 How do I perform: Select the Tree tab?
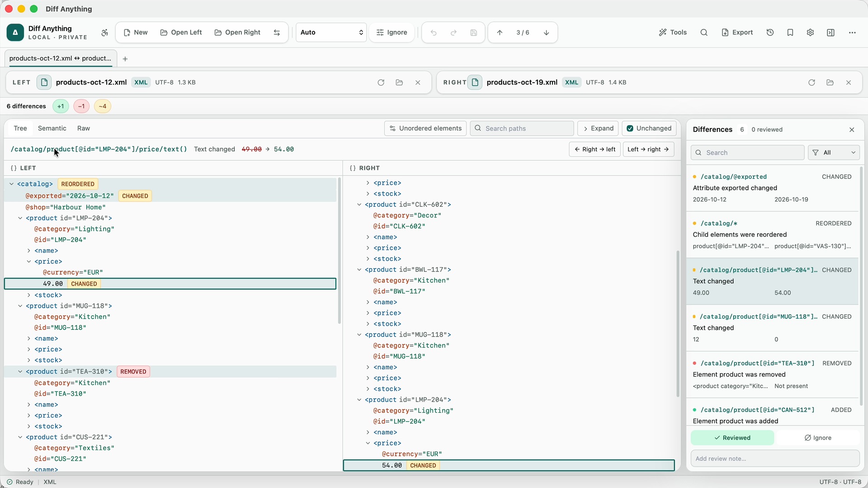20,128
